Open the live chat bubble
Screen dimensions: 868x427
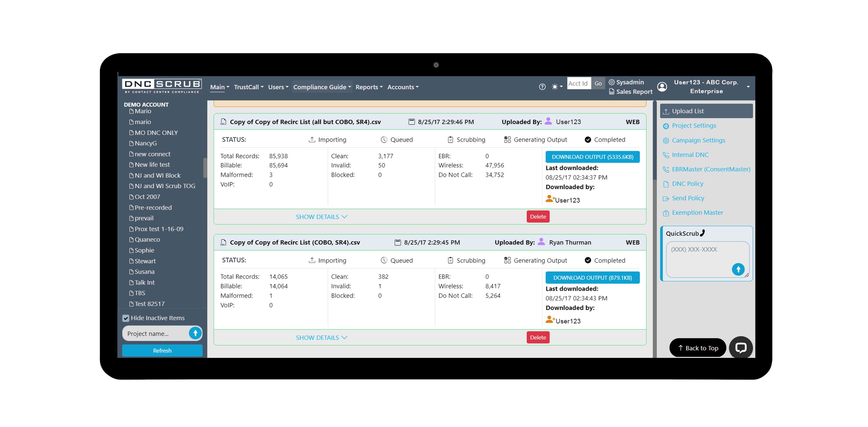click(x=741, y=347)
